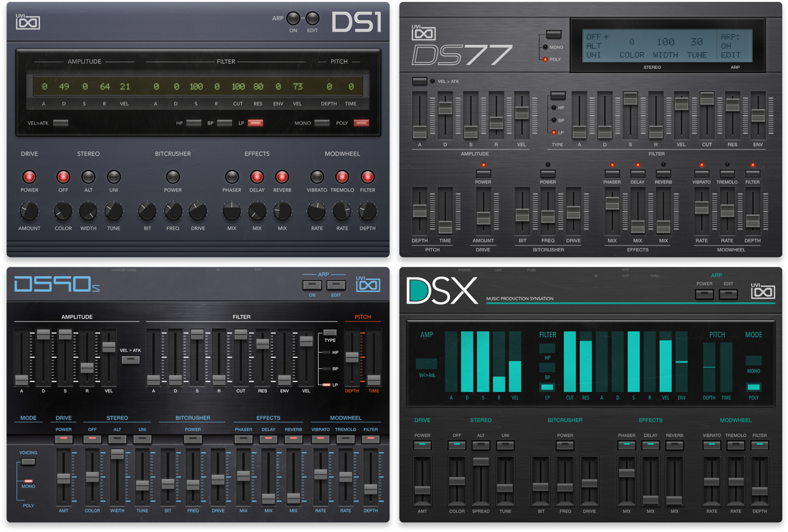Toggle VEL>ATK switch on DS1 display
This screenshot has width=788, height=532.
coord(61,123)
